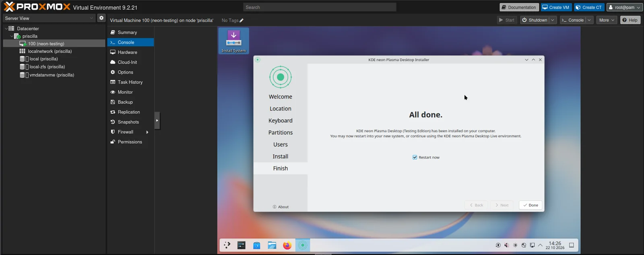This screenshot has height=255, width=644.
Task: Click the Create CT button
Action: point(589,7)
